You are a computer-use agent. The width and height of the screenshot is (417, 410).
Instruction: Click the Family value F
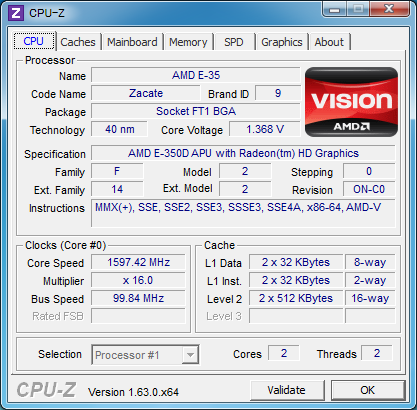coord(117,171)
